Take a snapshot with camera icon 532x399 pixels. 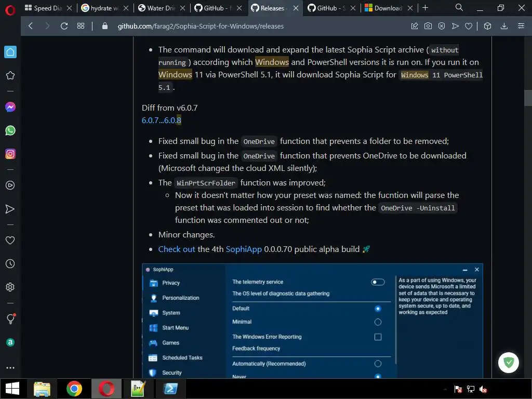(x=428, y=26)
